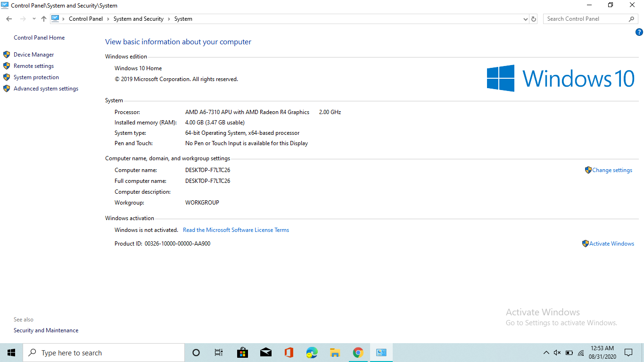Image resolution: width=644 pixels, height=362 pixels.
Task: Click shield icon beside Advanced system settings
Action: point(7,89)
